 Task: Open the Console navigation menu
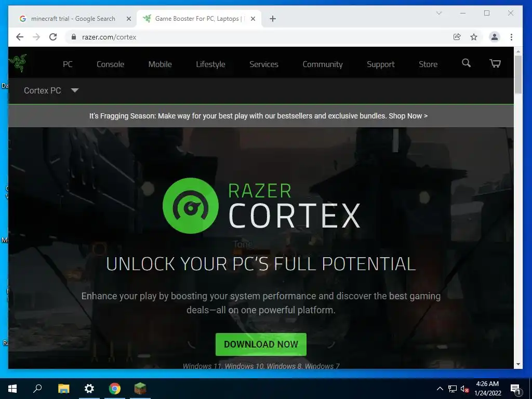coord(110,64)
